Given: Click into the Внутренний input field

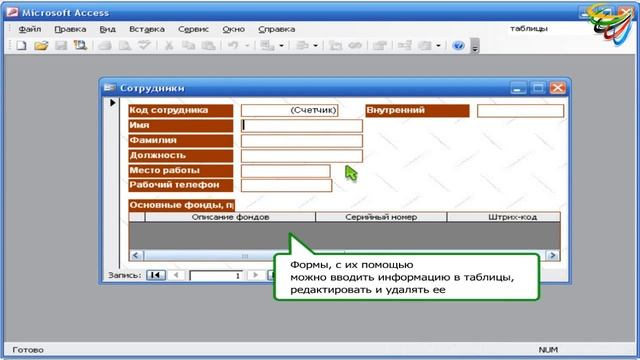Looking at the screenshot, I should click(x=520, y=111).
